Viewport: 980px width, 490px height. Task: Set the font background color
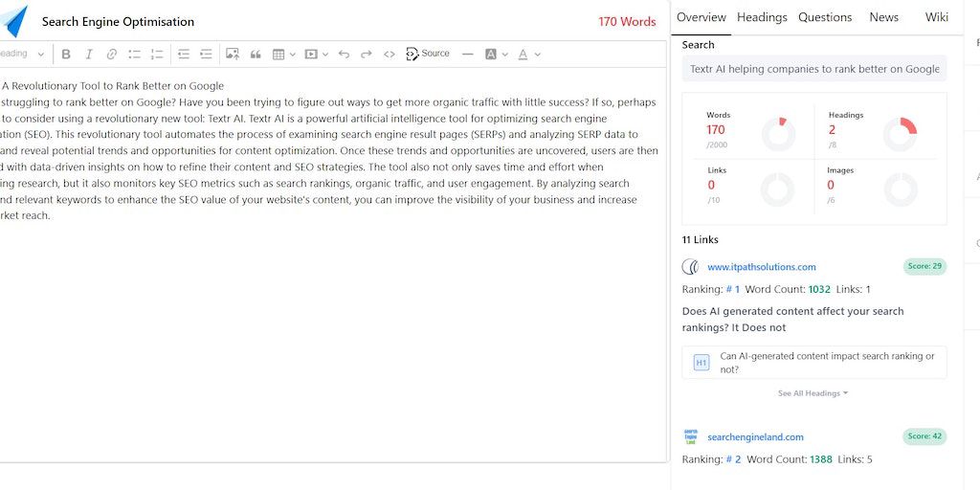491,55
